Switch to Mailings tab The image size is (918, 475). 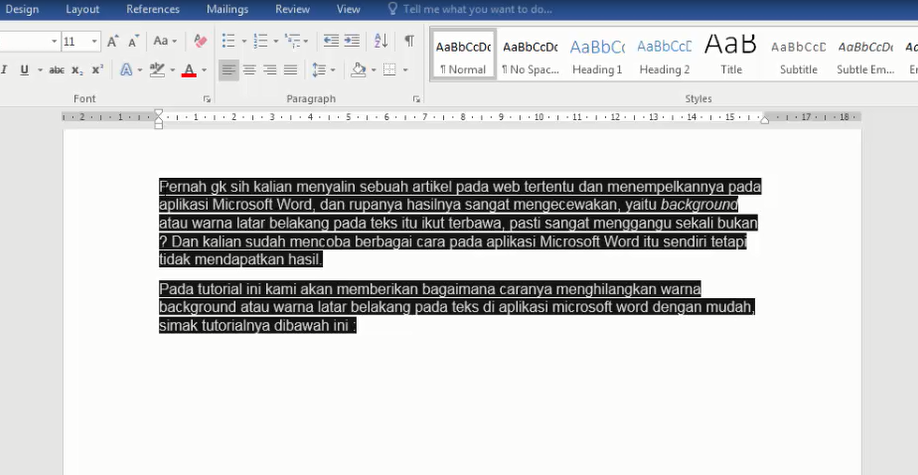[x=227, y=9]
